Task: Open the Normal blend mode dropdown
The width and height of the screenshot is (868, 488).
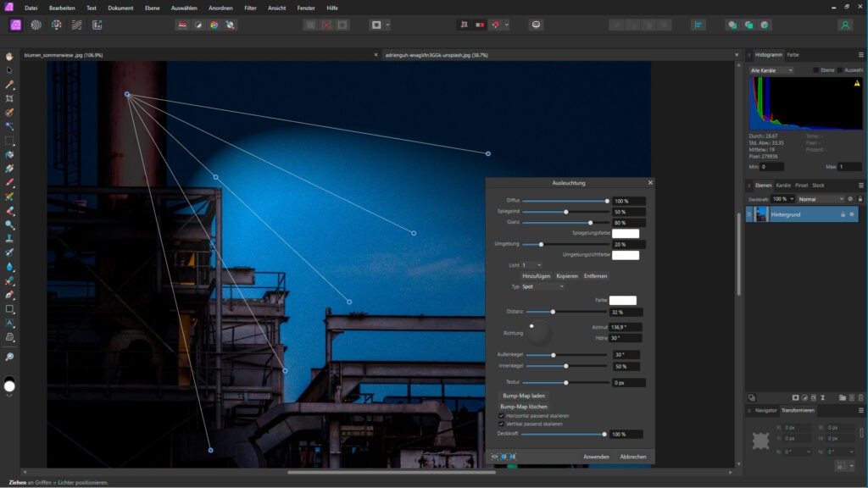Action: (821, 199)
